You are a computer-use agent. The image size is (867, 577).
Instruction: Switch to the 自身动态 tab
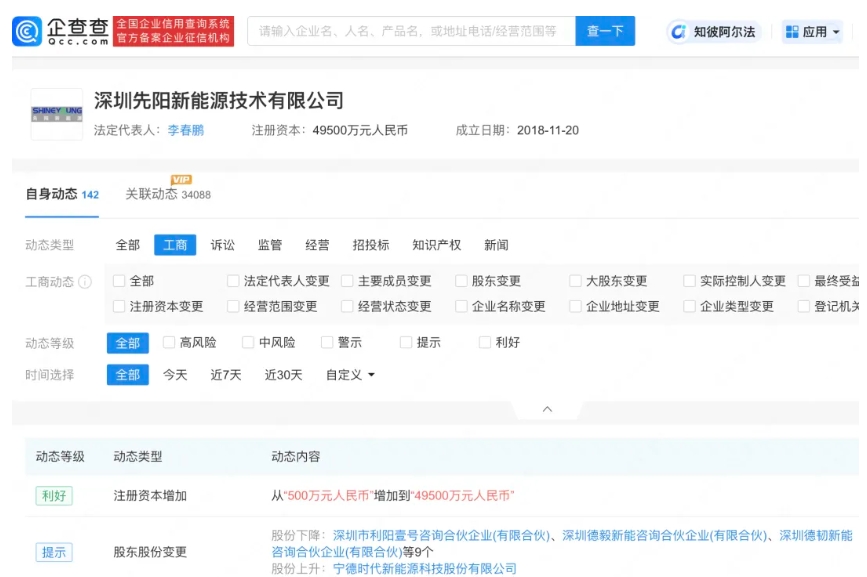pyautogui.click(x=62, y=195)
